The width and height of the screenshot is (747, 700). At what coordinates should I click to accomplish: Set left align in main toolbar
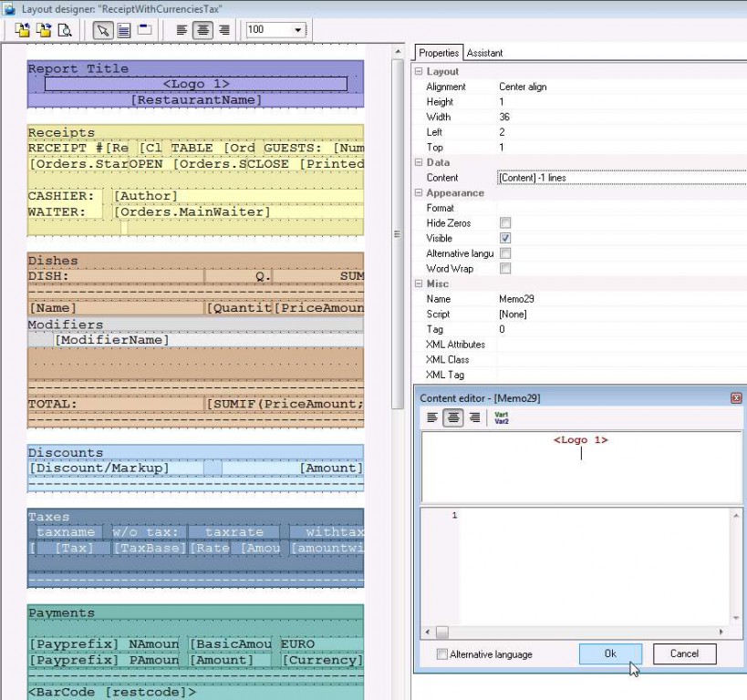tap(182, 30)
